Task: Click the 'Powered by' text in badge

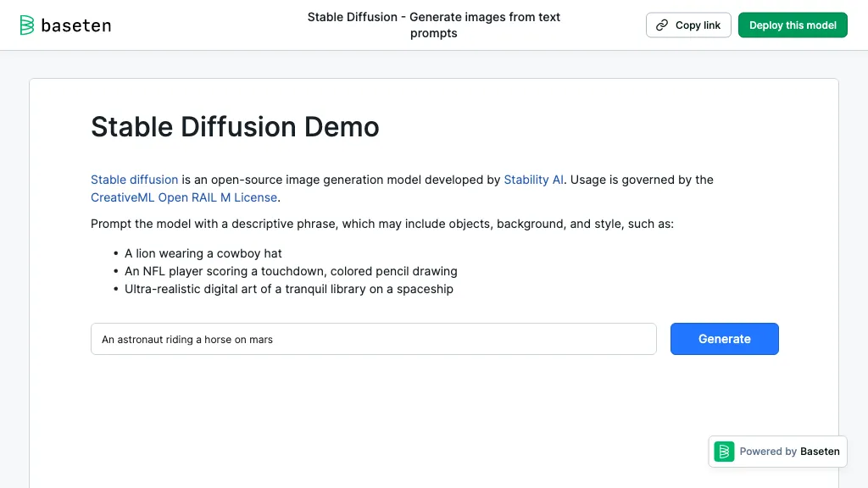Action: pos(768,452)
